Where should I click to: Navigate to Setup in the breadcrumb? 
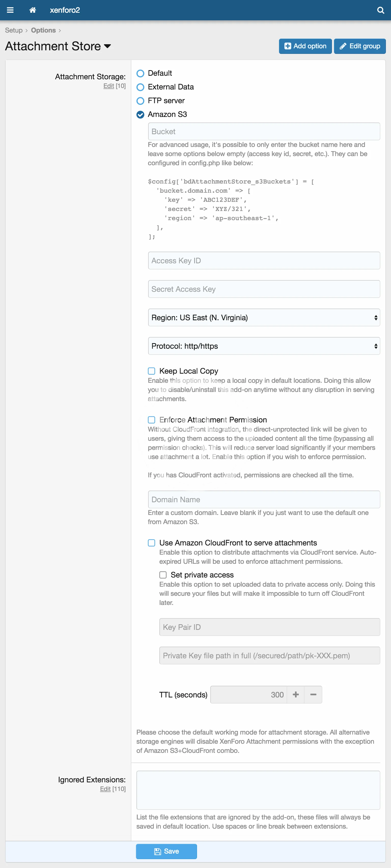coord(14,30)
